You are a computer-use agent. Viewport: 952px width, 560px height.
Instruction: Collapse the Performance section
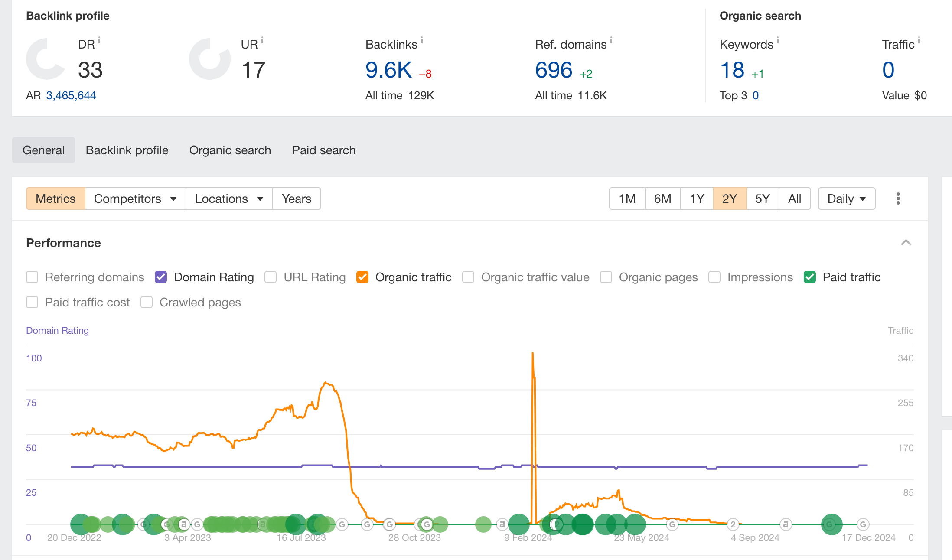pyautogui.click(x=906, y=243)
